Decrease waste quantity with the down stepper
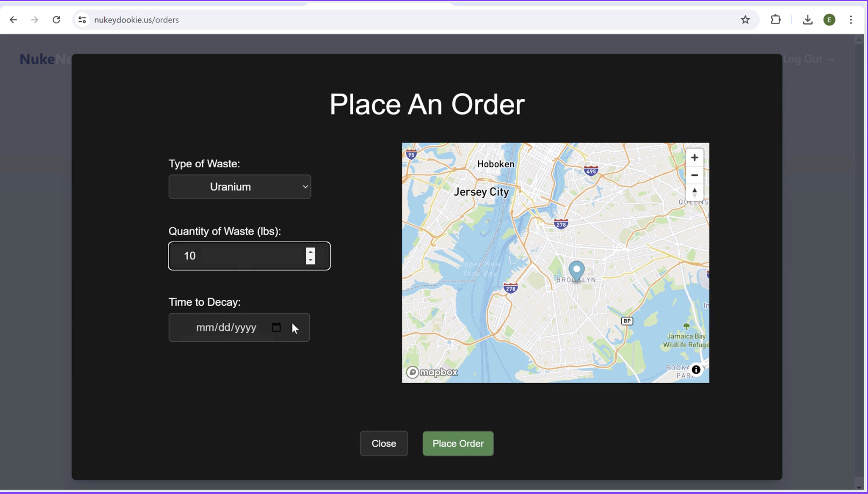Screen dimensions: 868x494 [310, 260]
